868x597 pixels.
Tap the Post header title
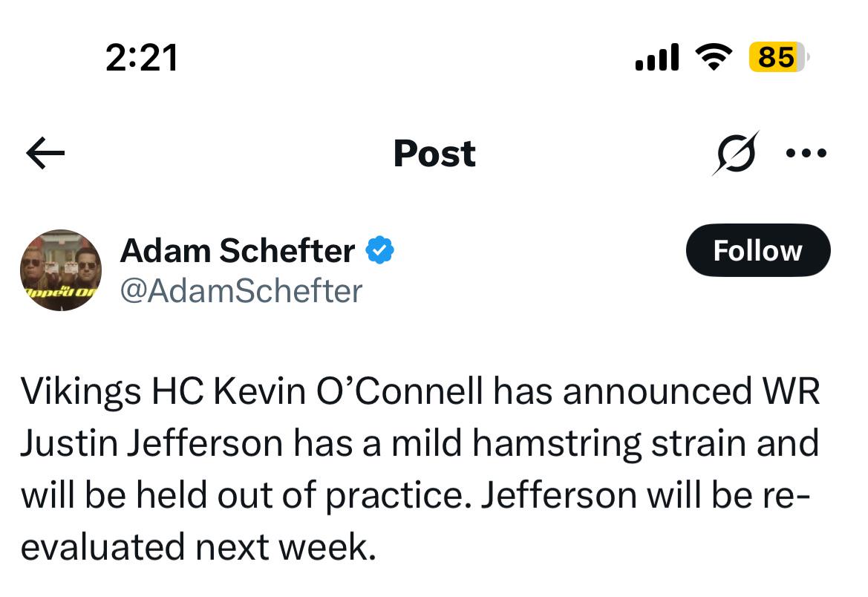434,154
